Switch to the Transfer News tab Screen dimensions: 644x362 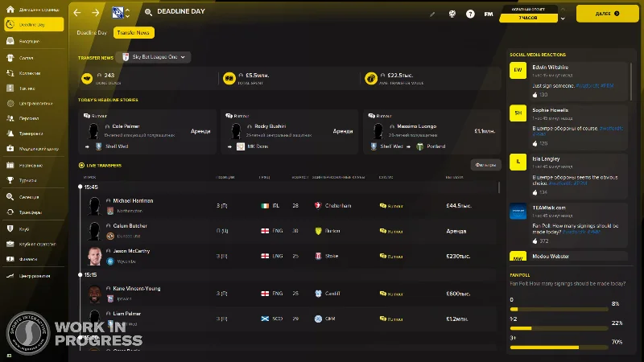click(x=134, y=32)
